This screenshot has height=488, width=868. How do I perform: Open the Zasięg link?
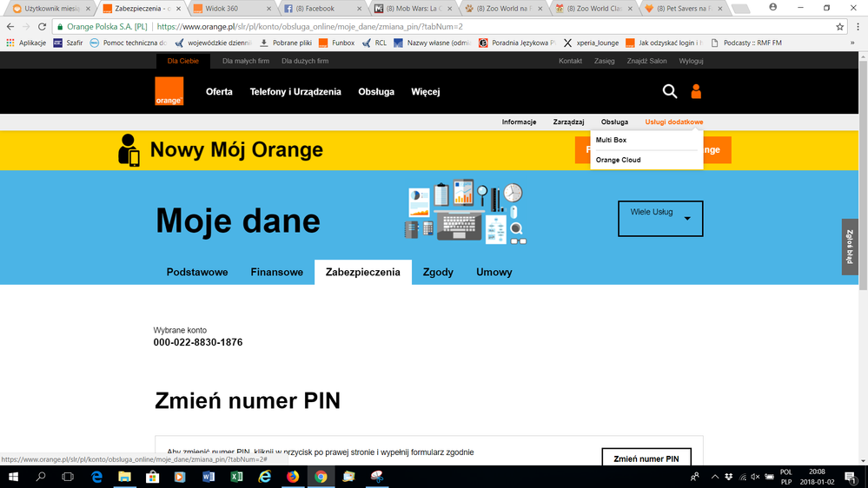point(604,61)
